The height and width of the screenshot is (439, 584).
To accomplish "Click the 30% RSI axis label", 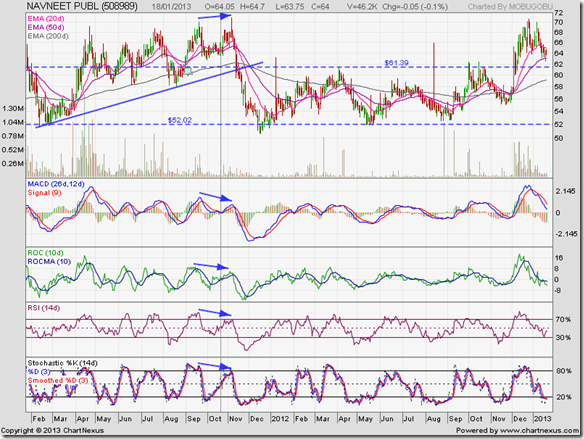I will pyautogui.click(x=563, y=338).
